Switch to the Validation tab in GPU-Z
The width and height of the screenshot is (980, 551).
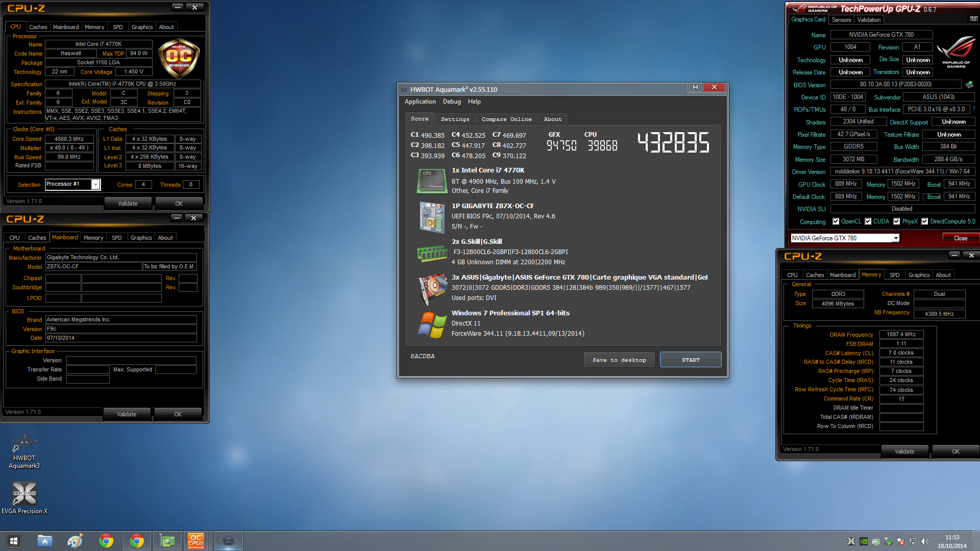tap(869, 20)
